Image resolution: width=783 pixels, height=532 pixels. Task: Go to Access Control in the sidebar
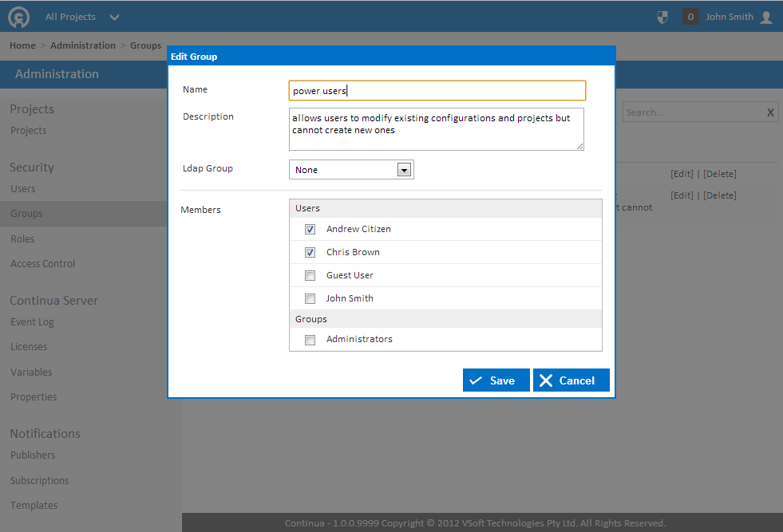tap(42, 263)
